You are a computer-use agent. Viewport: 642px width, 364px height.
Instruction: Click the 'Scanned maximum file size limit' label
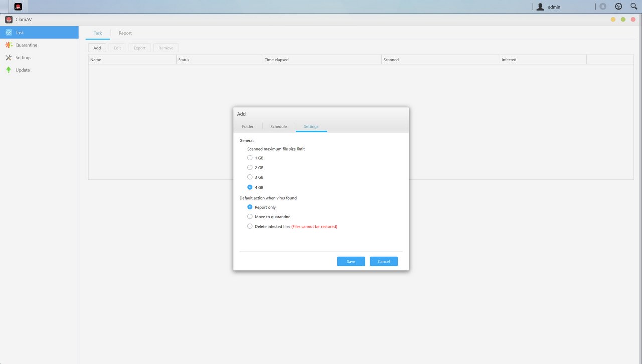tap(276, 149)
